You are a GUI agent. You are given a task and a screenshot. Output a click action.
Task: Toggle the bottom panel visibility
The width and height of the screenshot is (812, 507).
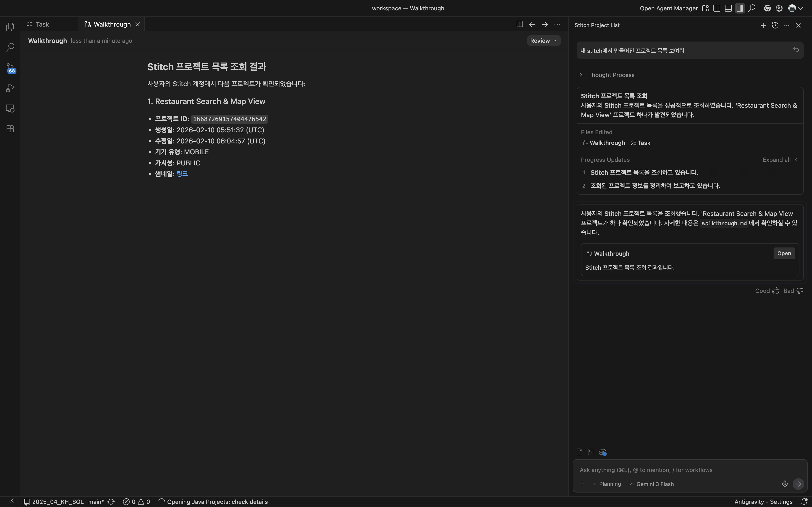coord(728,8)
